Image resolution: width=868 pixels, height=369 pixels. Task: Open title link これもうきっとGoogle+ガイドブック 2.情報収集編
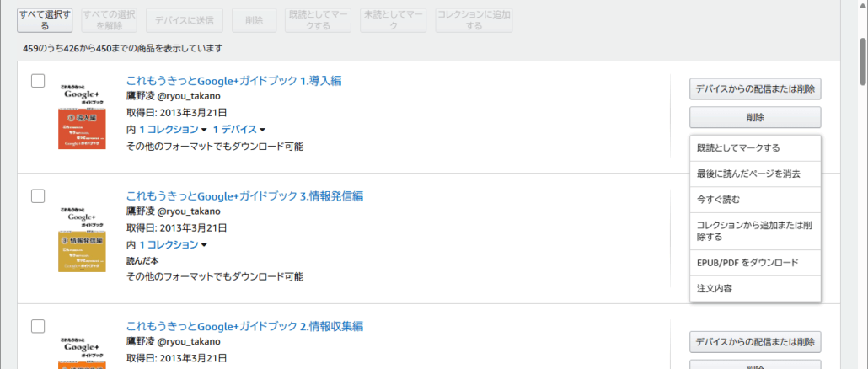coord(244,326)
